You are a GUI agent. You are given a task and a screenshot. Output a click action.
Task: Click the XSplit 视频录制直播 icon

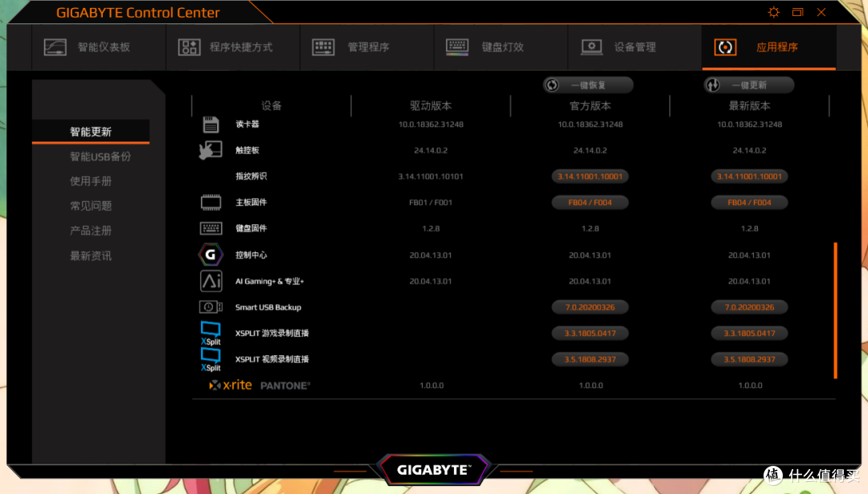[x=211, y=360]
